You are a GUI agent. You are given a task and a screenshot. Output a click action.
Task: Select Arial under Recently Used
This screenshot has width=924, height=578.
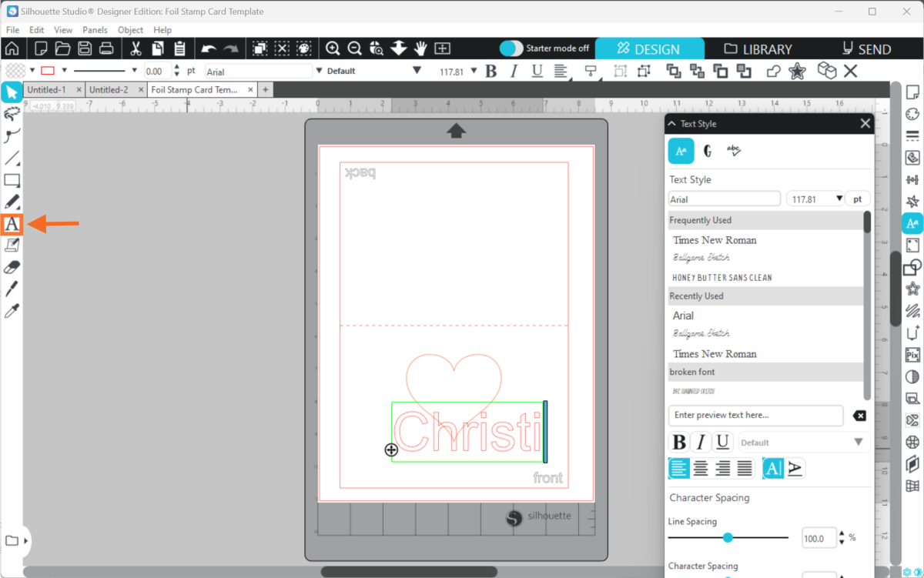click(x=683, y=316)
